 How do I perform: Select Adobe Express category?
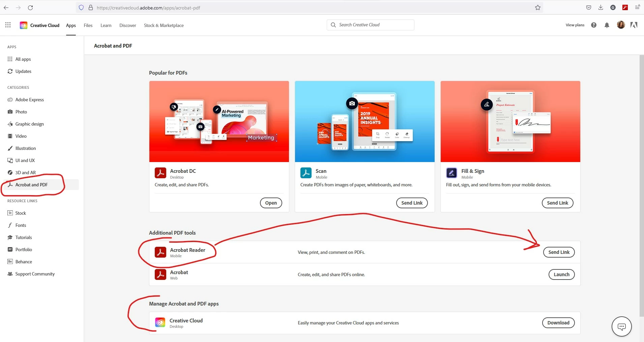[x=40, y=100]
